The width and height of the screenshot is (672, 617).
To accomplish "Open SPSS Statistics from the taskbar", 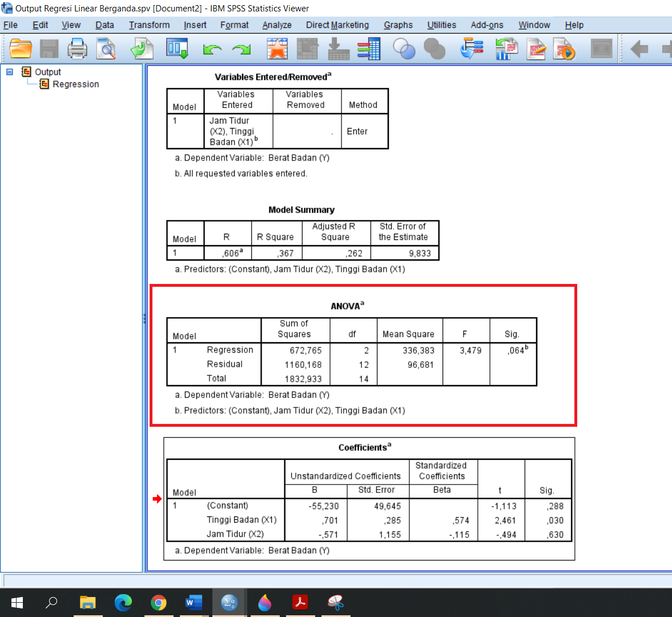I will pos(229,603).
